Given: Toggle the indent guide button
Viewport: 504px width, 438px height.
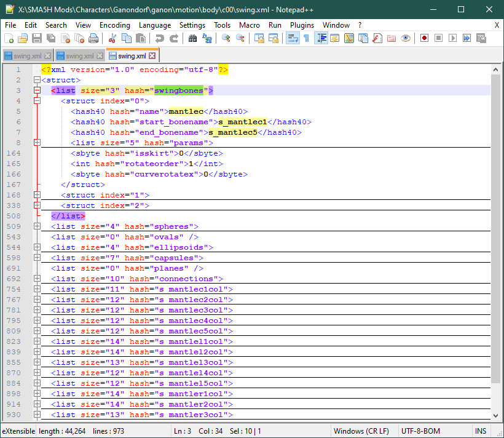Looking at the screenshot, I should (x=321, y=38).
